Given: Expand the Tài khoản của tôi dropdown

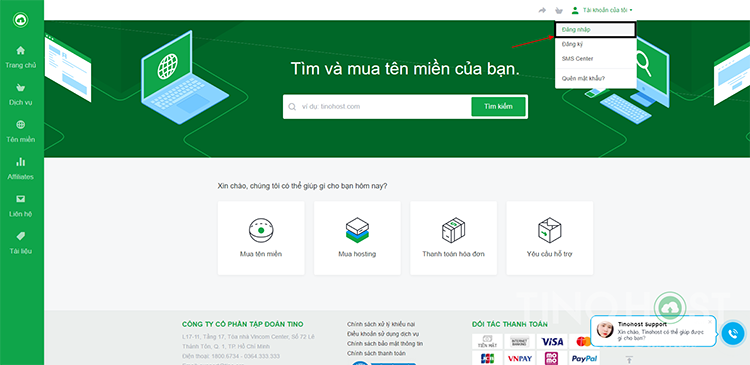Looking at the screenshot, I should pos(607,10).
